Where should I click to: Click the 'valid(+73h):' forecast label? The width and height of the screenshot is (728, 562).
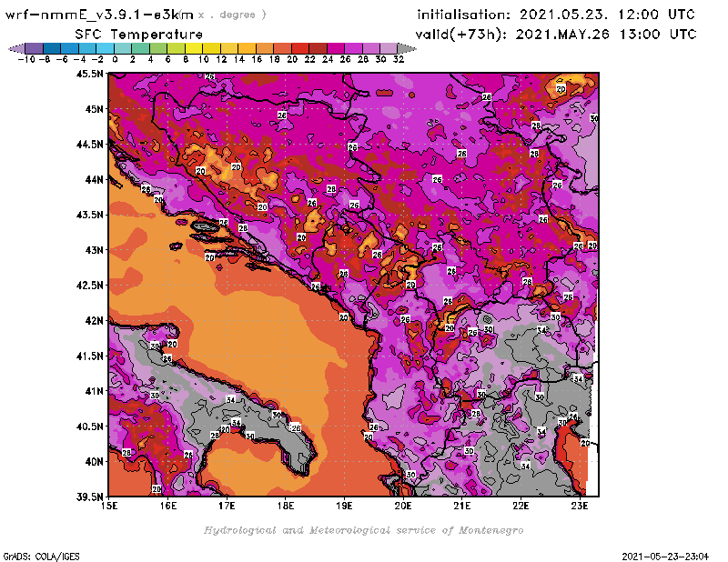(462, 35)
